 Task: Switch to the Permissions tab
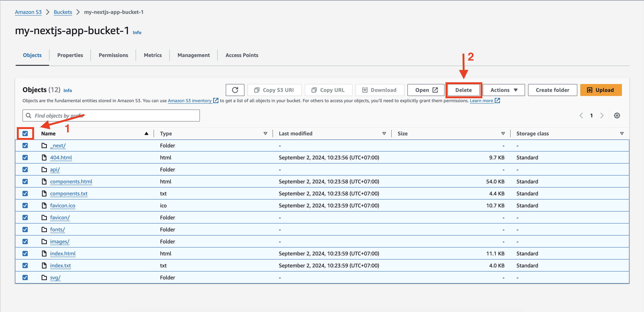[113, 55]
